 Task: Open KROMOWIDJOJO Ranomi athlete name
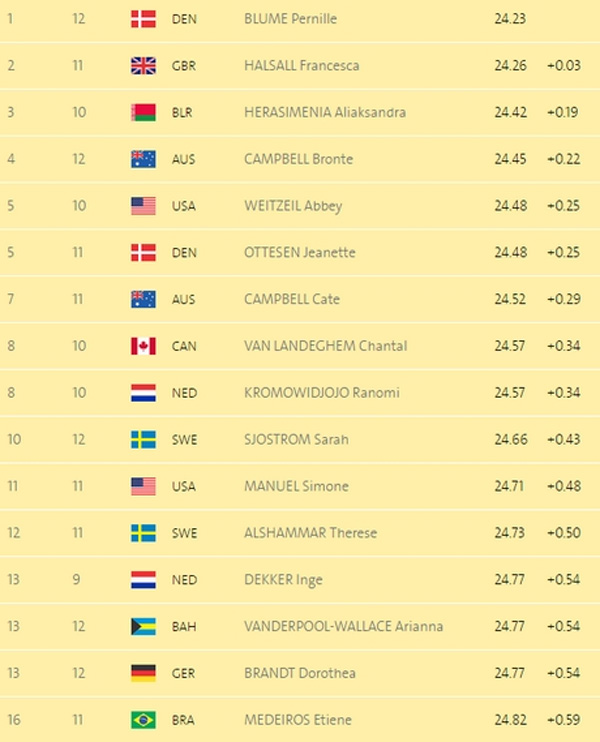click(x=321, y=393)
